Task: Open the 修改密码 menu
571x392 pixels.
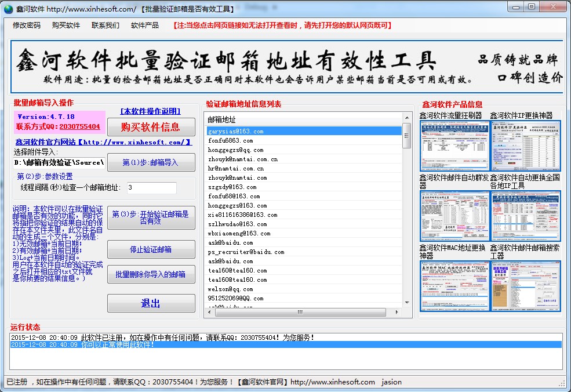Action: pyautogui.click(x=27, y=26)
